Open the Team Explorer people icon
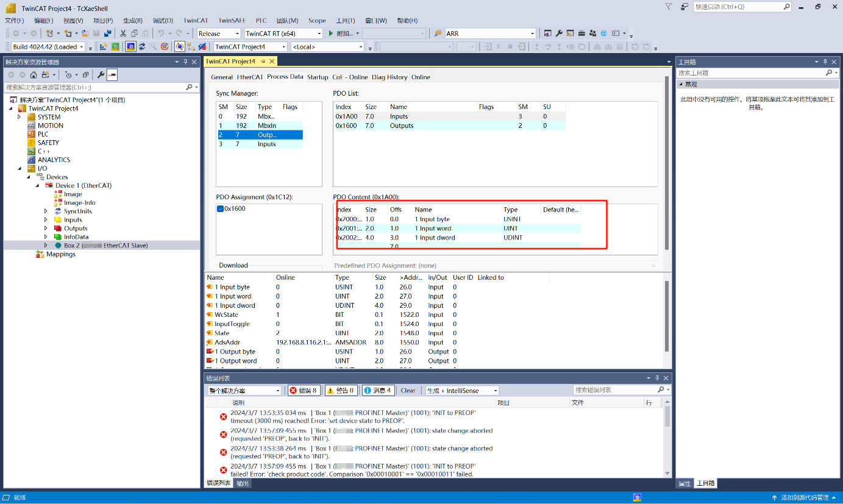Image resolution: width=843 pixels, height=504 pixels. tap(592, 34)
